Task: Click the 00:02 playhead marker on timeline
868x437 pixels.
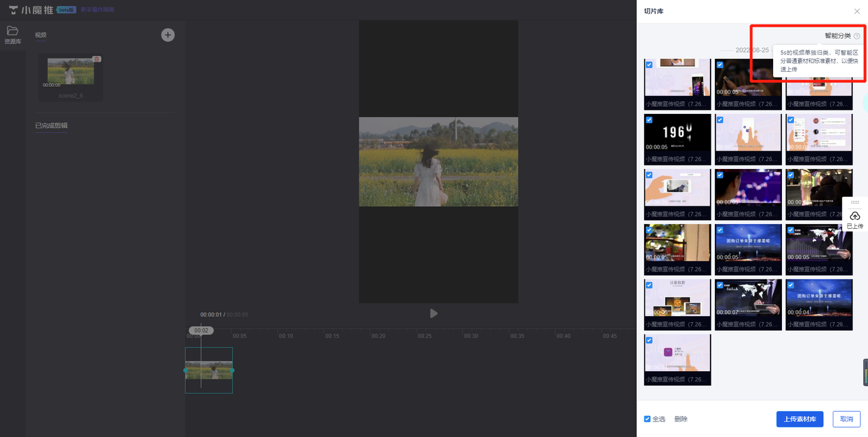Action: click(201, 330)
